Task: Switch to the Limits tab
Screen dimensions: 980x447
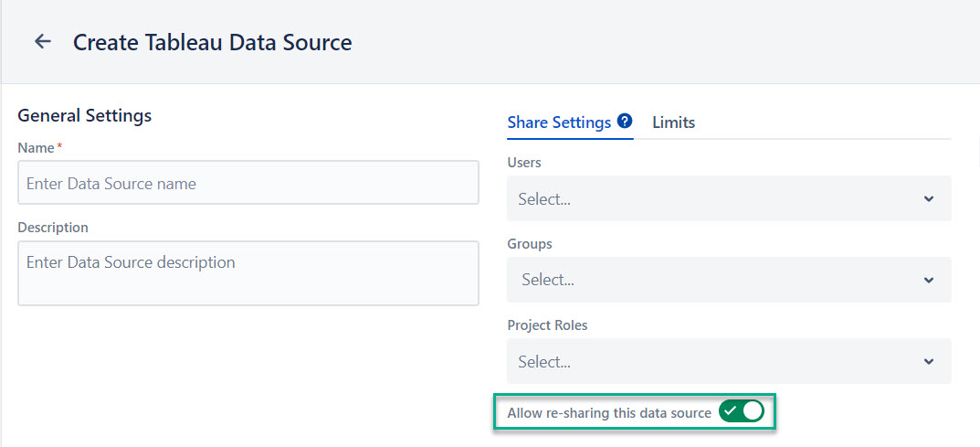Action: [x=674, y=122]
